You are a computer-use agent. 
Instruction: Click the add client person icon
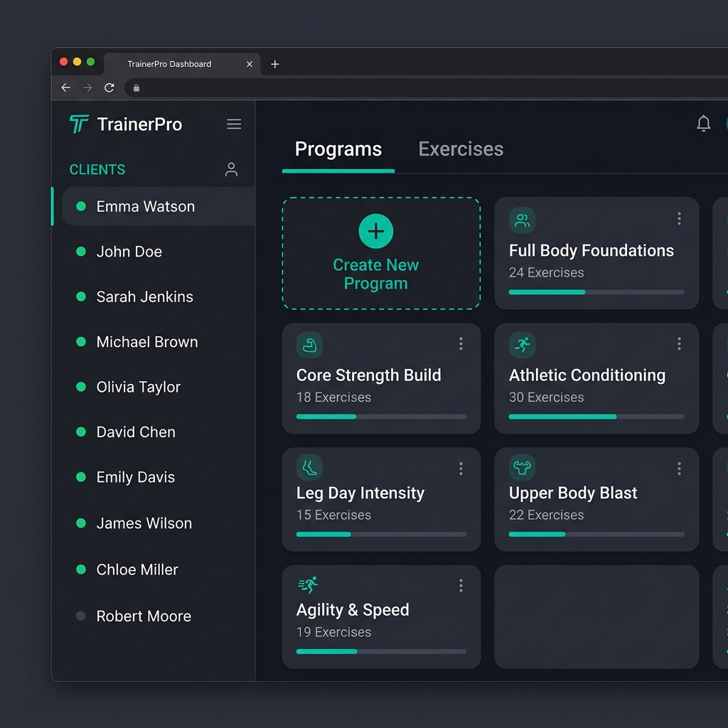(231, 169)
